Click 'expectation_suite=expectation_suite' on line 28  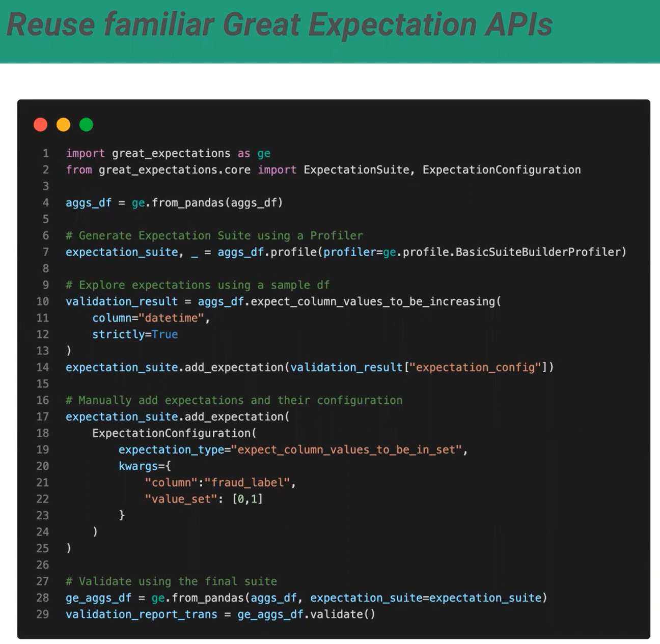pos(426,598)
